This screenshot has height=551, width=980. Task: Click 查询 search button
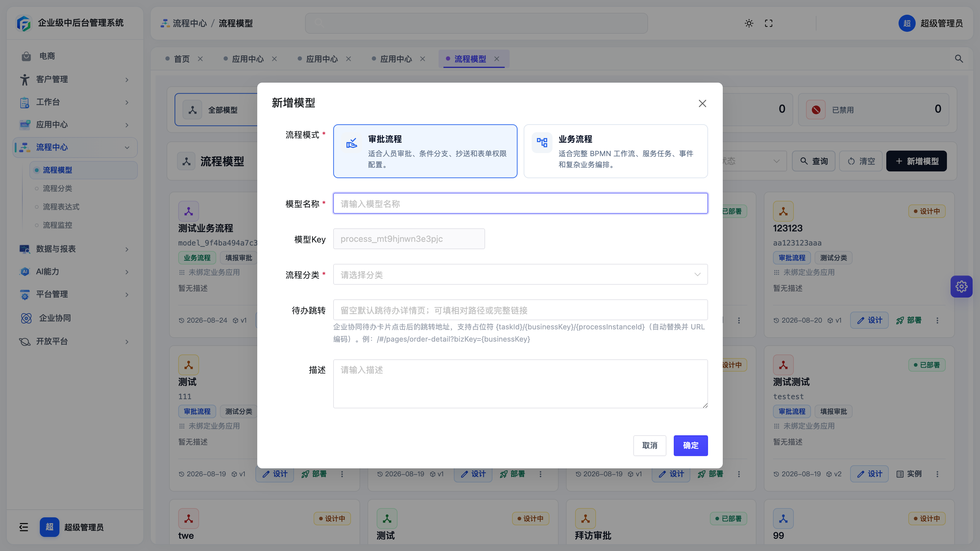click(x=813, y=161)
